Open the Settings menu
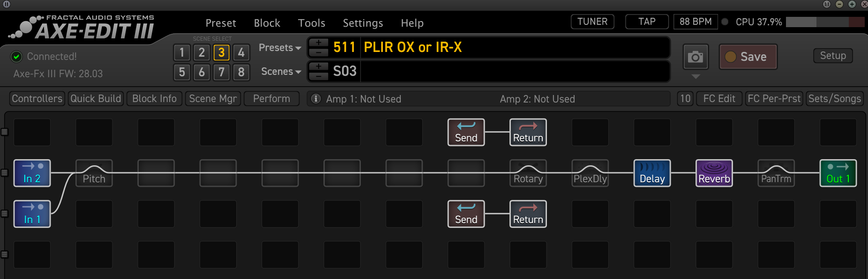Viewport: 868px width, 279px height. coord(363,23)
